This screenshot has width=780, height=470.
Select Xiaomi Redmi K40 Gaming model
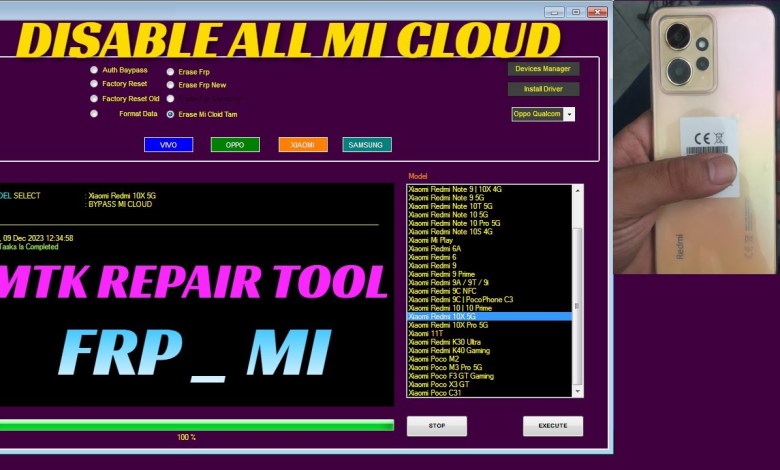[489, 350]
